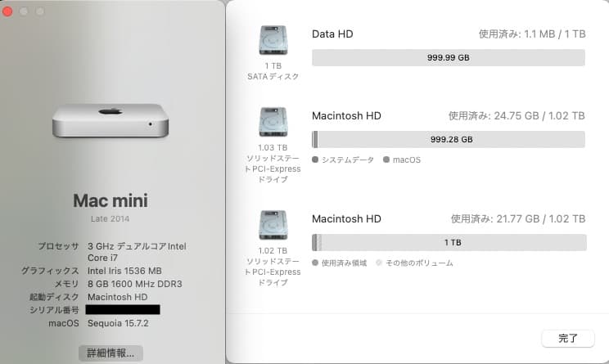This screenshot has width=609, height=364.
Task: Click the 8 GB 1600 MHz DDR3 memory value
Action: point(135,284)
